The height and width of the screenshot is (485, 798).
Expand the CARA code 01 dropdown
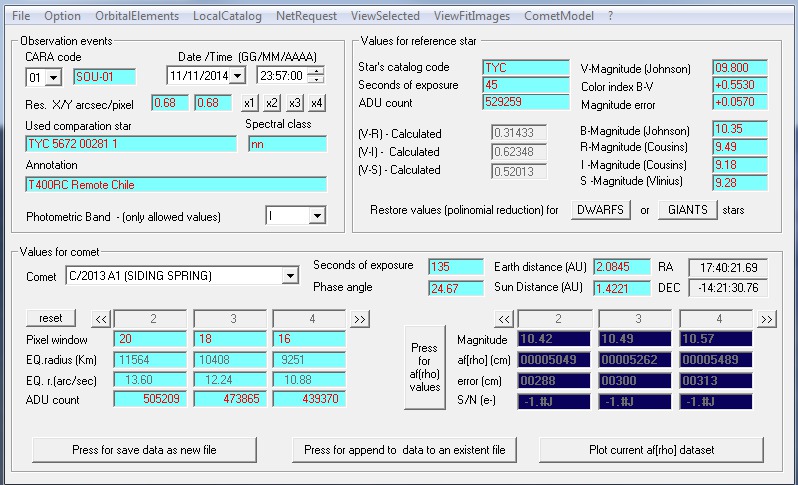tap(53, 78)
